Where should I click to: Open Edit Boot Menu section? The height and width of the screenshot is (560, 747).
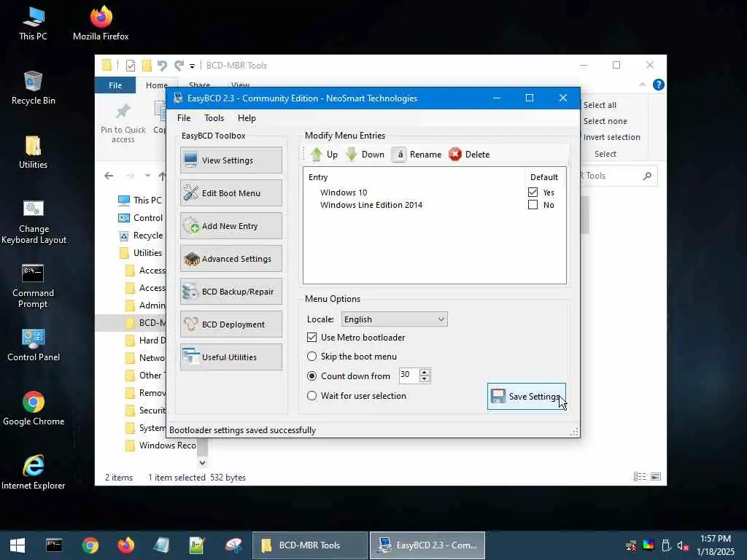[x=231, y=192]
